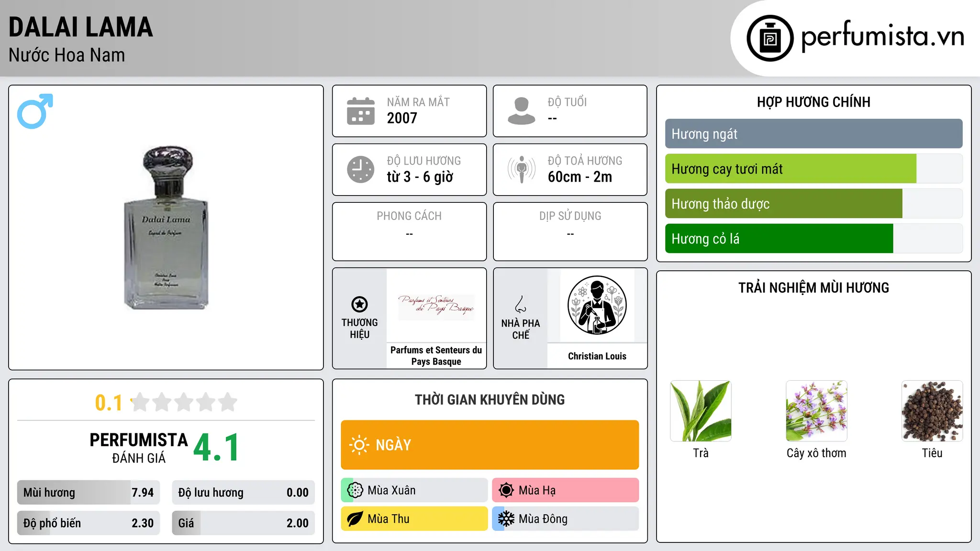Click the Độ phổ biến 2.30 score bar
Screen dimensions: 980x551
89,523
